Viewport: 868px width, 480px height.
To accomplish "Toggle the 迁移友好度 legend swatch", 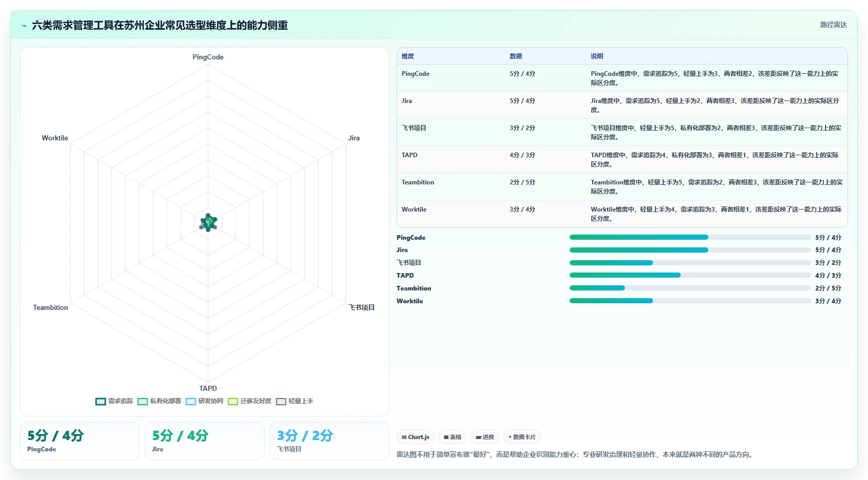I will coord(233,401).
